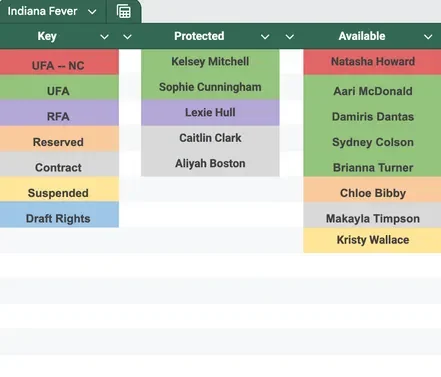Select the green UFA key cell
This screenshot has height=377, width=441.
[x=59, y=88]
